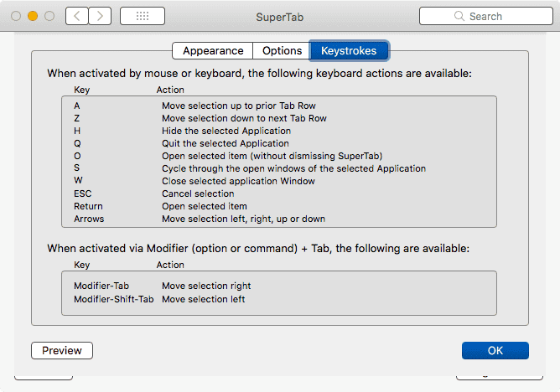Select the 'Hide the selected Application' row
The width and height of the screenshot is (560, 392).
coord(279,131)
